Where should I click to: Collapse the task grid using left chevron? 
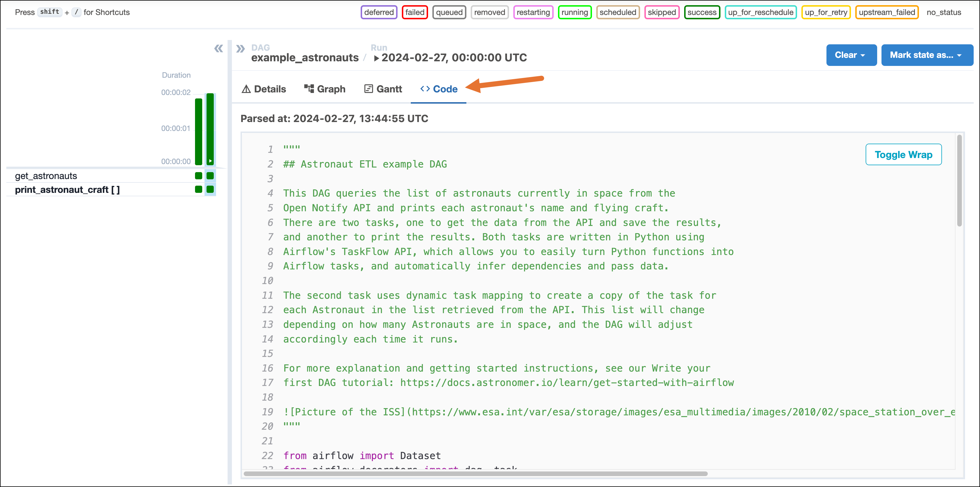coord(218,49)
